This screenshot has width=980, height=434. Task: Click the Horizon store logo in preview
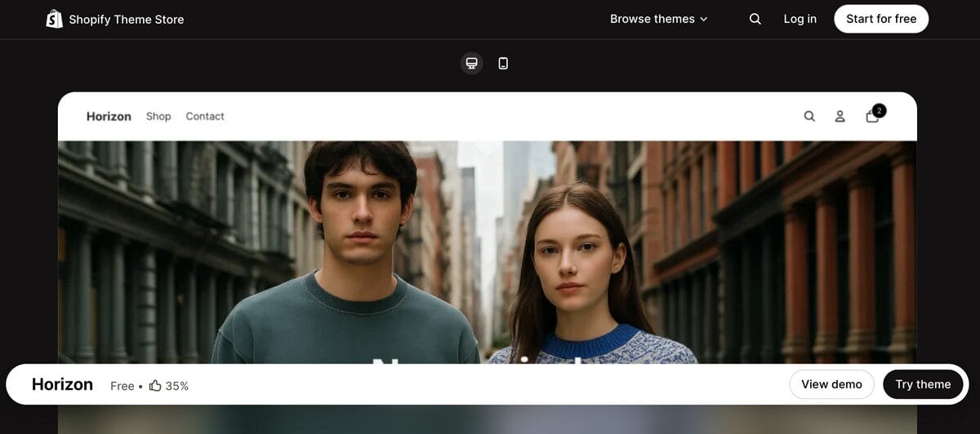click(109, 116)
